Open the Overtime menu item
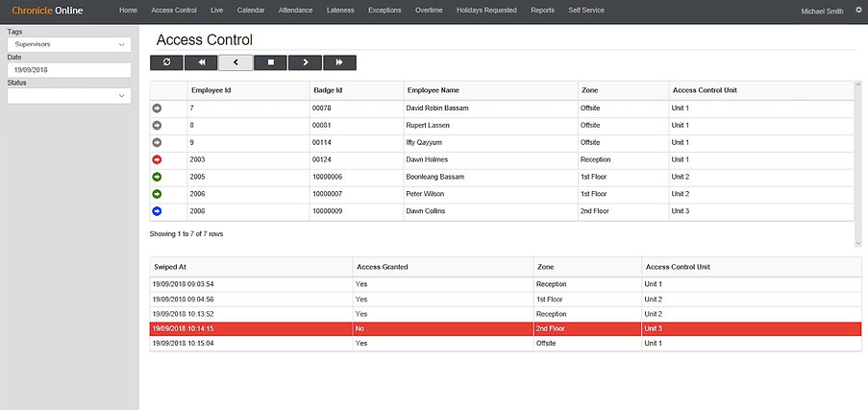Viewport: 868px width, 410px height. tap(429, 11)
